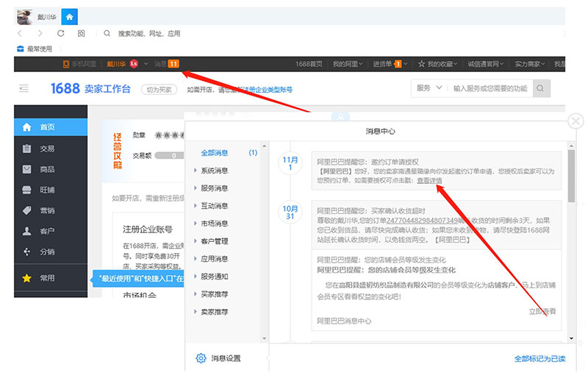Image resolution: width=588 pixels, height=381 pixels.
Task: Click the search magnifier in address bar
Action: pos(107,33)
